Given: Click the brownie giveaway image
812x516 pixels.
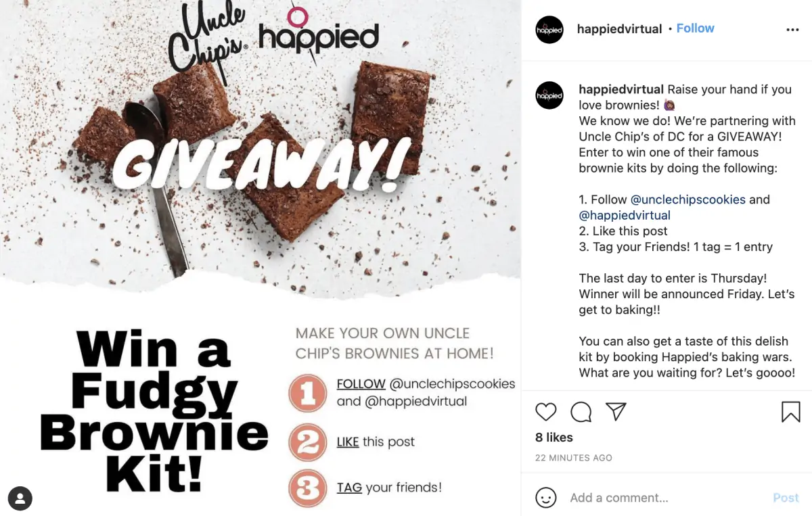Looking at the screenshot, I should pyautogui.click(x=261, y=258).
